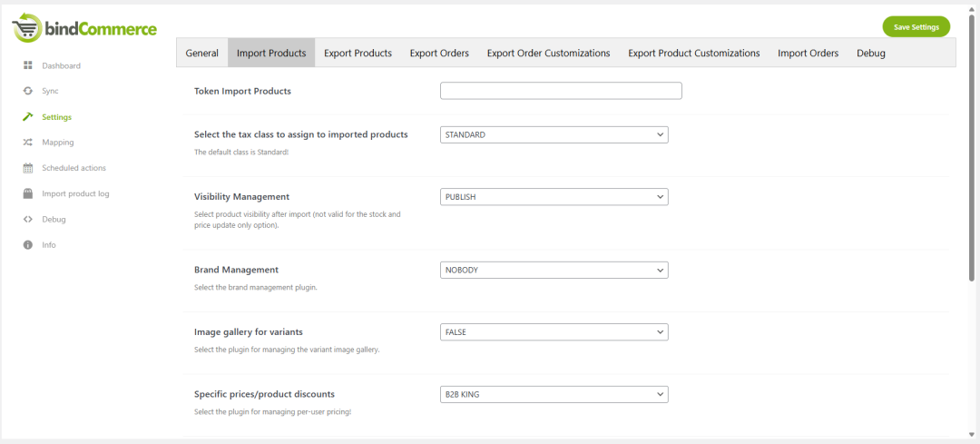The image size is (980, 444).
Task: Click 'Select the plugin for managing per-user pricing!'
Action: point(272,412)
